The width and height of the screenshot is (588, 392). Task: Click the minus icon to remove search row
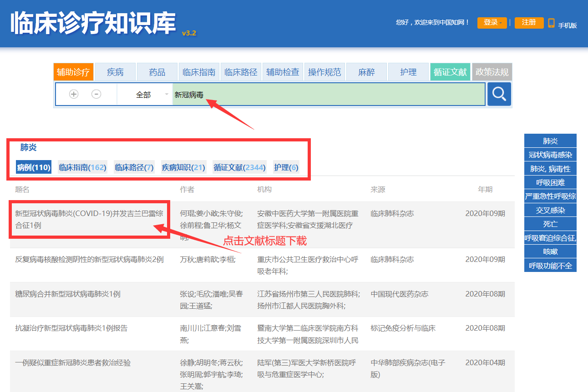tap(96, 94)
